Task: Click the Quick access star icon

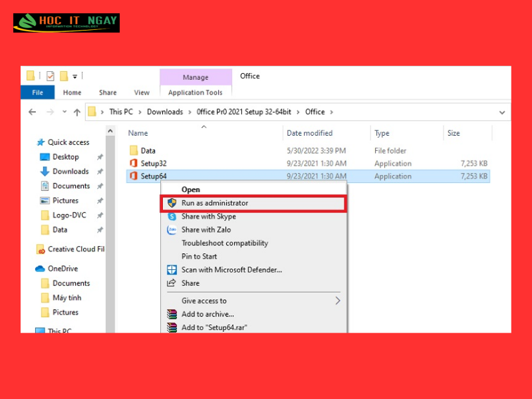Action: pyautogui.click(x=41, y=142)
